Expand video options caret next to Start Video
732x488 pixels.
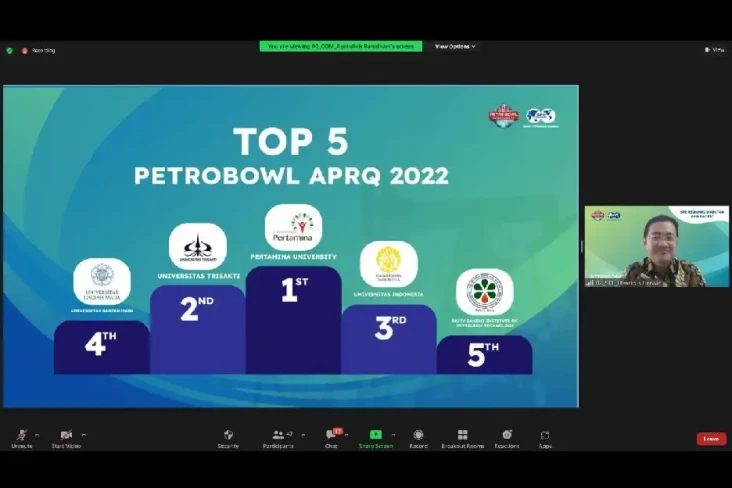coord(84,435)
